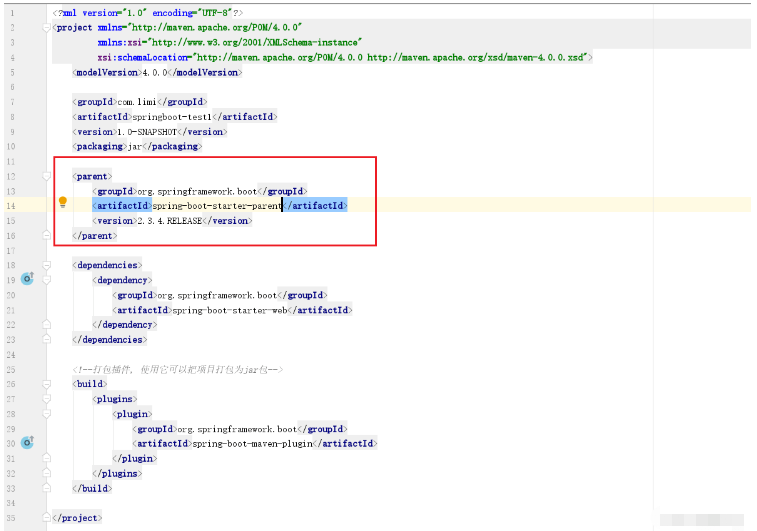Click the Chinese comment on line 25
Screen dimensions: 757x531
point(178,370)
